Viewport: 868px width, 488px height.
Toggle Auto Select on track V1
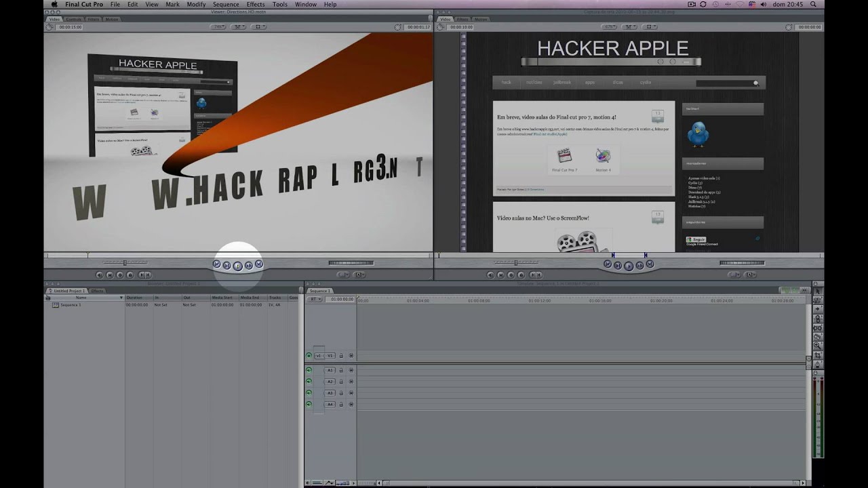(x=351, y=356)
